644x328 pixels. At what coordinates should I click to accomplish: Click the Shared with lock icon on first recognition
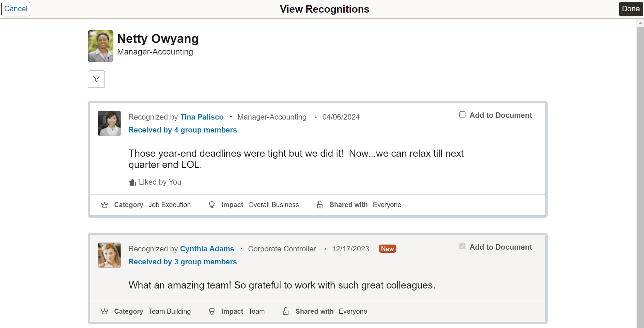(319, 205)
